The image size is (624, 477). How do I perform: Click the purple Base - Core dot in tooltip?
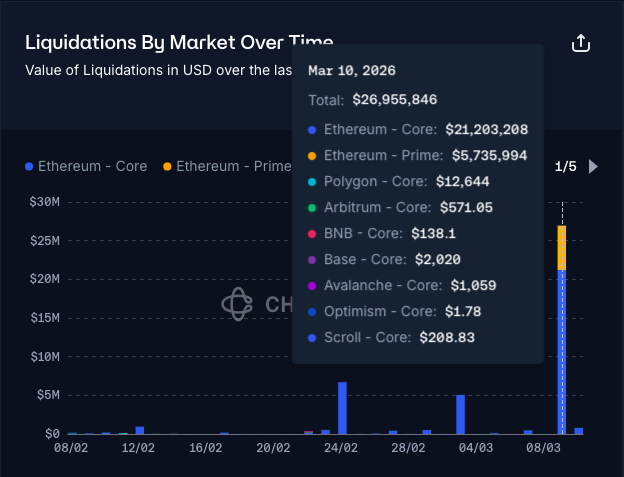(x=312, y=260)
